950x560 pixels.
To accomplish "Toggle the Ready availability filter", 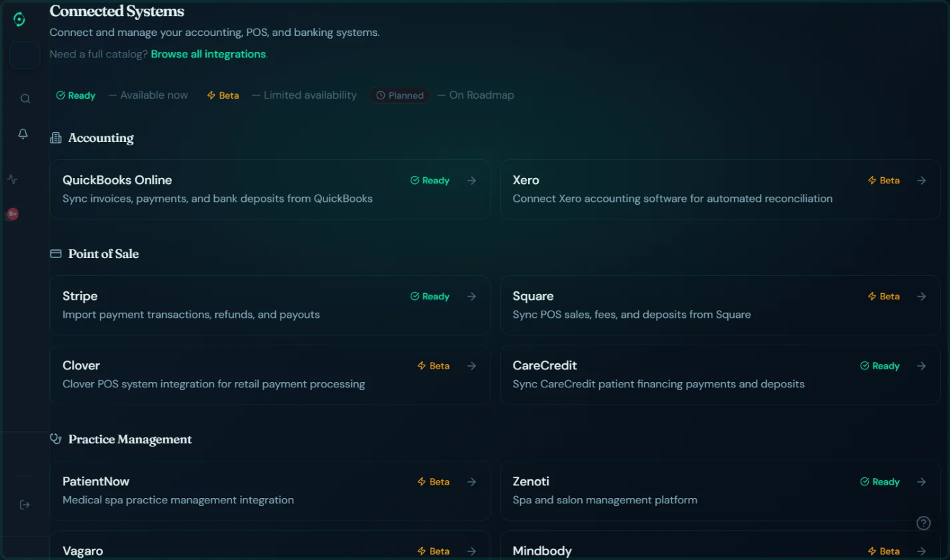I will coord(75,95).
